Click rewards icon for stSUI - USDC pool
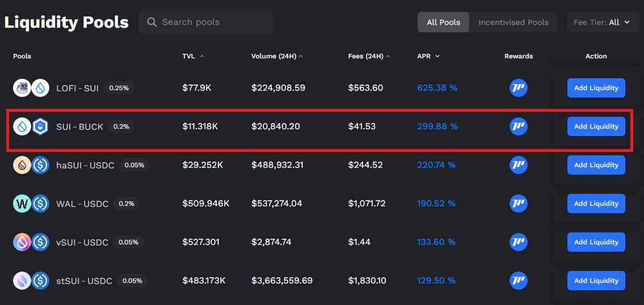 click(x=519, y=281)
